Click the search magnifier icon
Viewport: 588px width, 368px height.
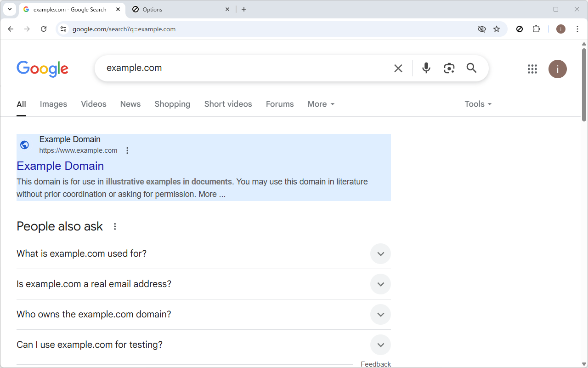click(471, 68)
